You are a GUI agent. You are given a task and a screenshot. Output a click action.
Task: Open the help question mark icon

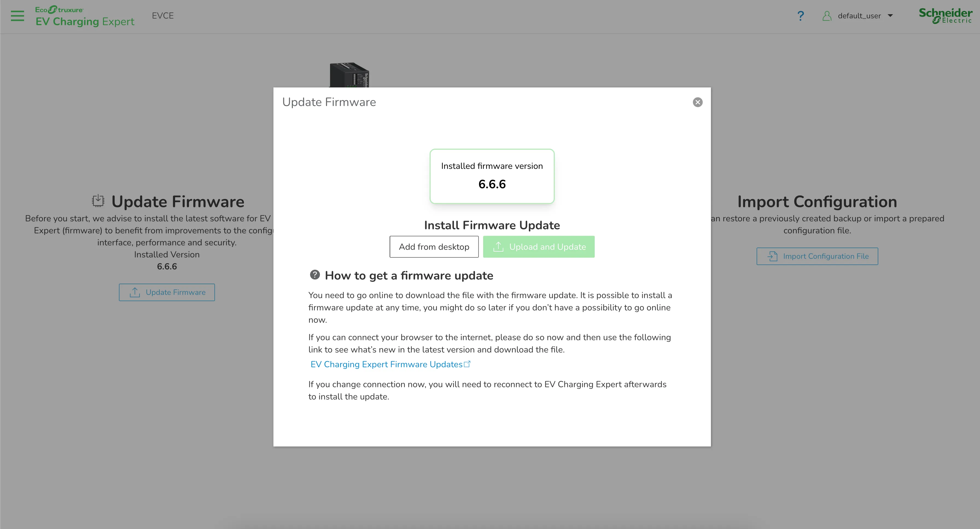pyautogui.click(x=800, y=16)
